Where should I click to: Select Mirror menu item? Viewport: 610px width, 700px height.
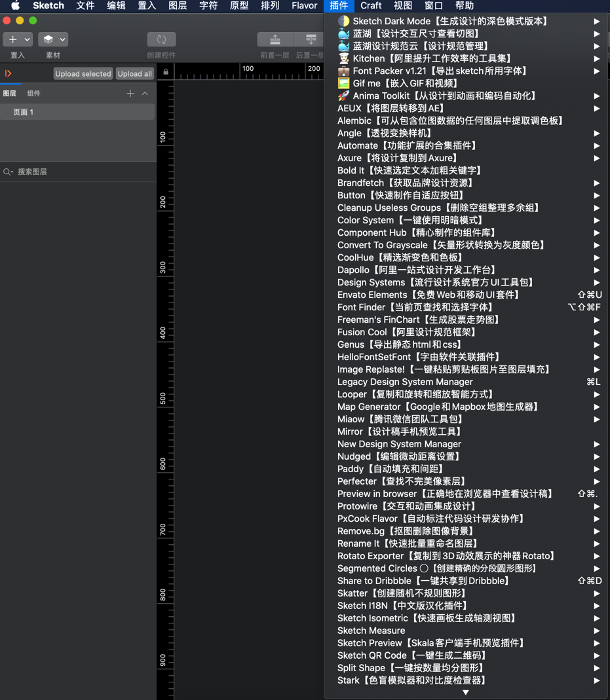(467, 432)
